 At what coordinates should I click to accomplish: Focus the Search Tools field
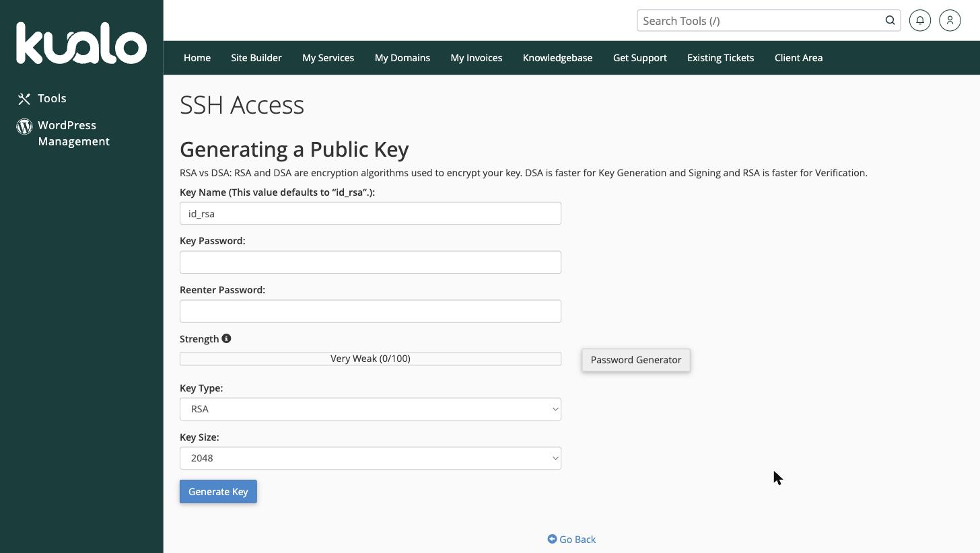761,20
